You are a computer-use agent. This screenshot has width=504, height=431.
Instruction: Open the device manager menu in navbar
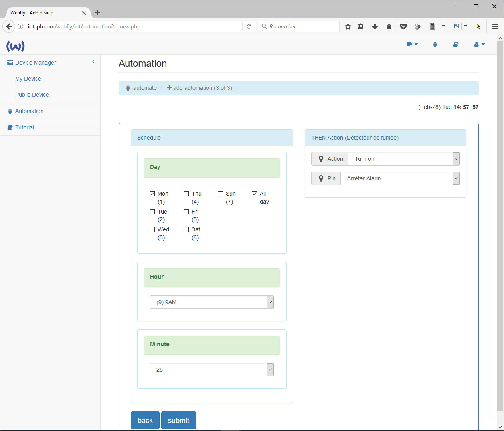click(412, 44)
